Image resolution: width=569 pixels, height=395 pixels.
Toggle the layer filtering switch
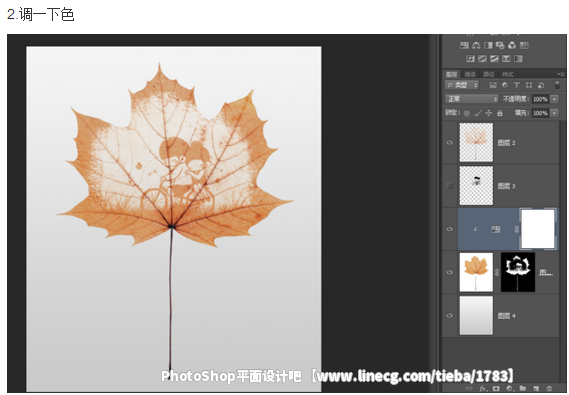557,85
